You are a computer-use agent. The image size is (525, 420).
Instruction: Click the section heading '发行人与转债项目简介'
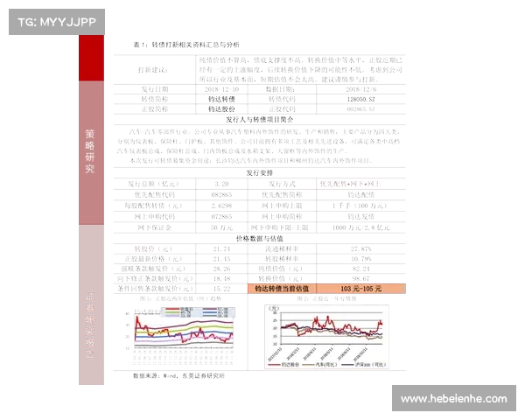tap(260, 120)
